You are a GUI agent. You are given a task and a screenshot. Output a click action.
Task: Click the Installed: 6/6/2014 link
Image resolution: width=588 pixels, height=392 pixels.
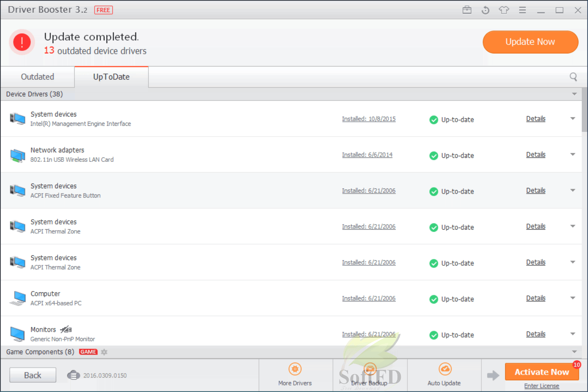pos(367,155)
